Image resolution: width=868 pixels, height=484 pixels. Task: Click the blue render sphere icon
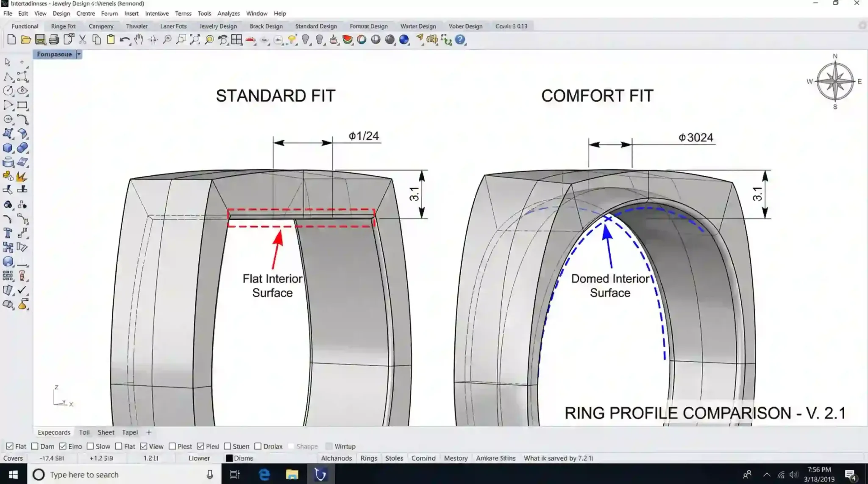coord(404,40)
